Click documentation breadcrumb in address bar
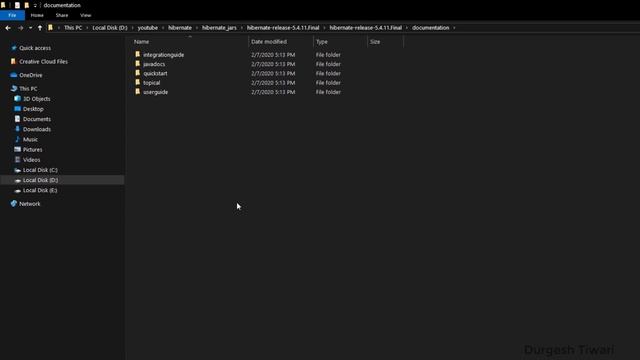The width and height of the screenshot is (640, 360). (430, 28)
